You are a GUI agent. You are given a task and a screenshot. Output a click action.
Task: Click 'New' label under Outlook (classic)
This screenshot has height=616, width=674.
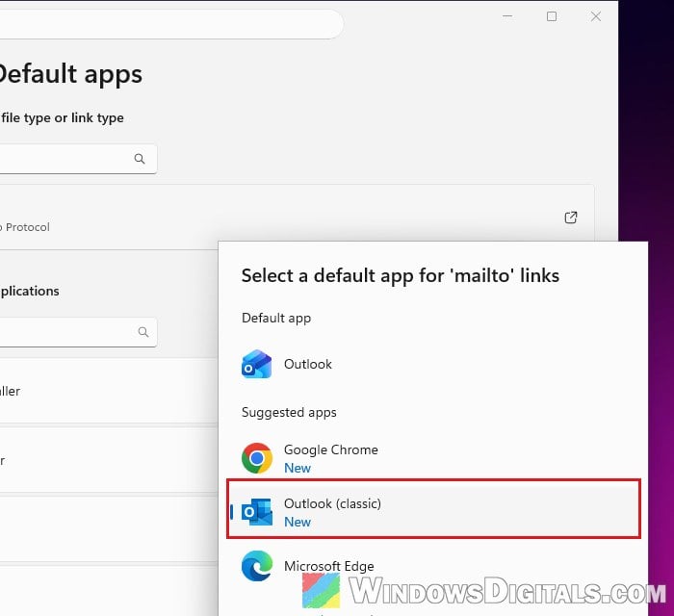pyautogui.click(x=298, y=522)
